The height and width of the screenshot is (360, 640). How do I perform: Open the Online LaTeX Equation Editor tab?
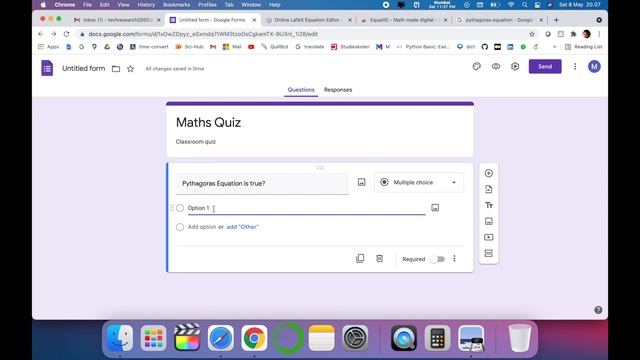[x=309, y=20]
